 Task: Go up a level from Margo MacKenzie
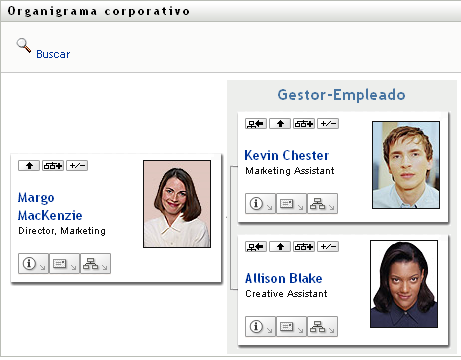[29, 165]
